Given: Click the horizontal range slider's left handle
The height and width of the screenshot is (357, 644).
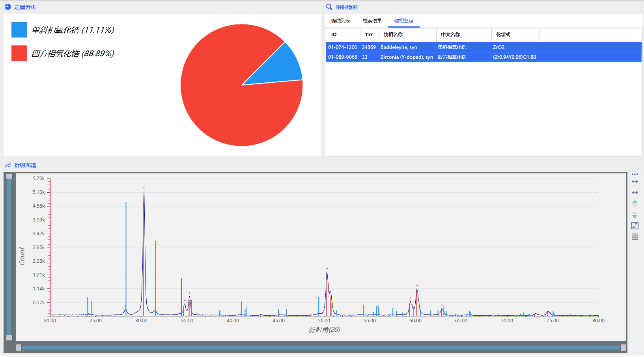Looking at the screenshot, I should pos(19,347).
